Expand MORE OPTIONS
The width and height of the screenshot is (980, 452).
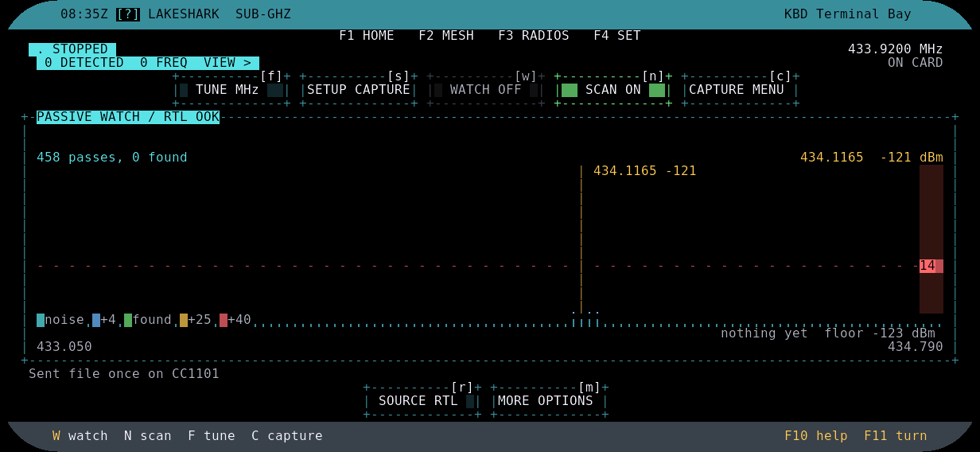tap(550, 401)
